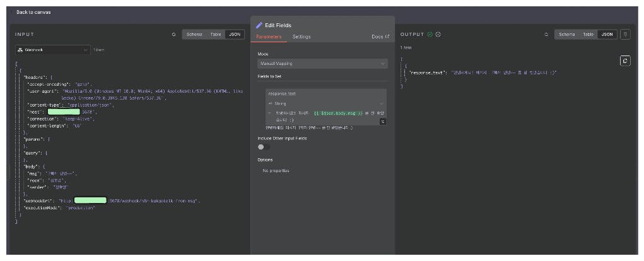This screenshot has width=644, height=261.
Task: Click the "application/json" value
Action: pos(91,105)
